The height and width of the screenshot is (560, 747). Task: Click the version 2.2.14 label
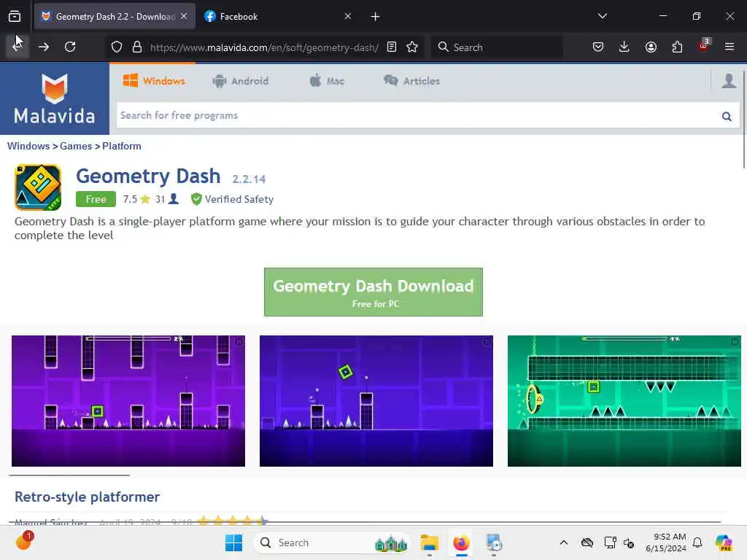[x=249, y=179]
